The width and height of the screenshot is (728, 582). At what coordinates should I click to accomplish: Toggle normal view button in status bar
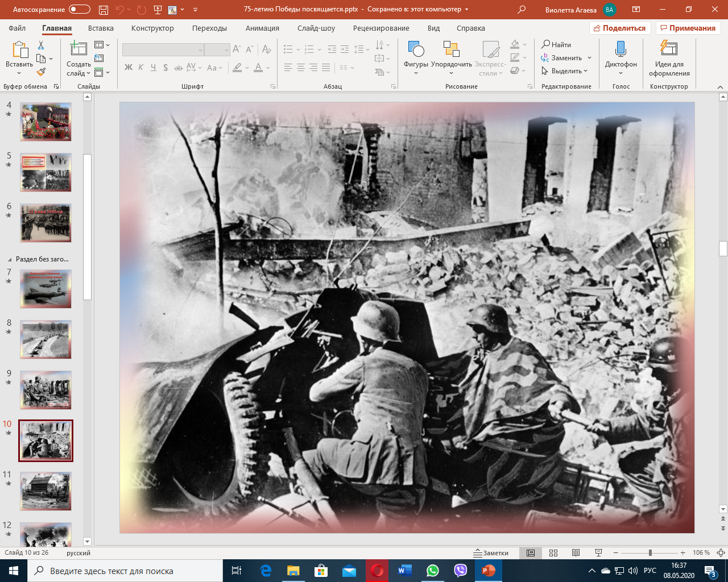coord(531,553)
